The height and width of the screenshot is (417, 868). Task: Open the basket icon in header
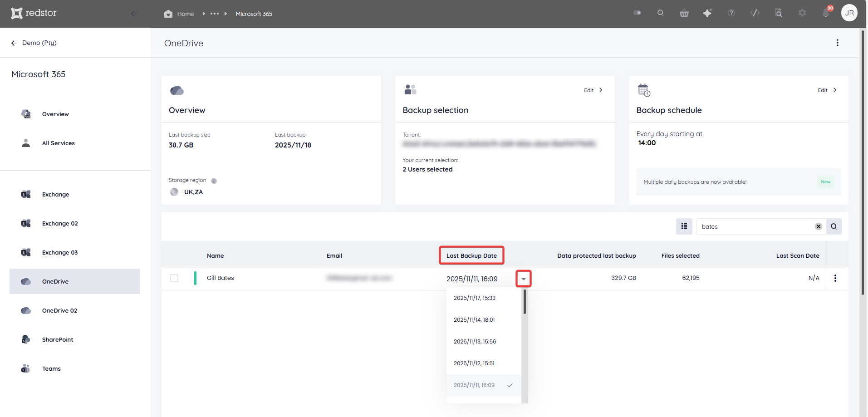tap(684, 13)
